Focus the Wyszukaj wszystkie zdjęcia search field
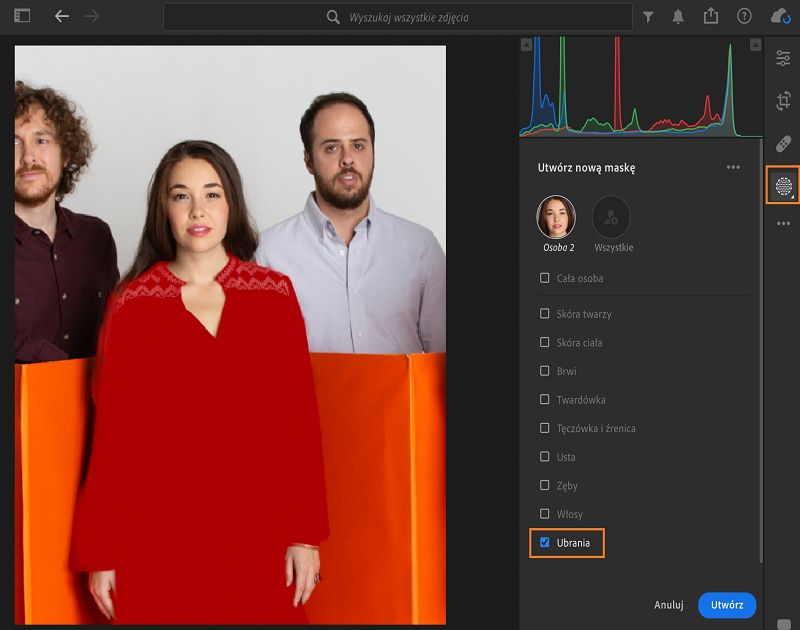 point(398,17)
